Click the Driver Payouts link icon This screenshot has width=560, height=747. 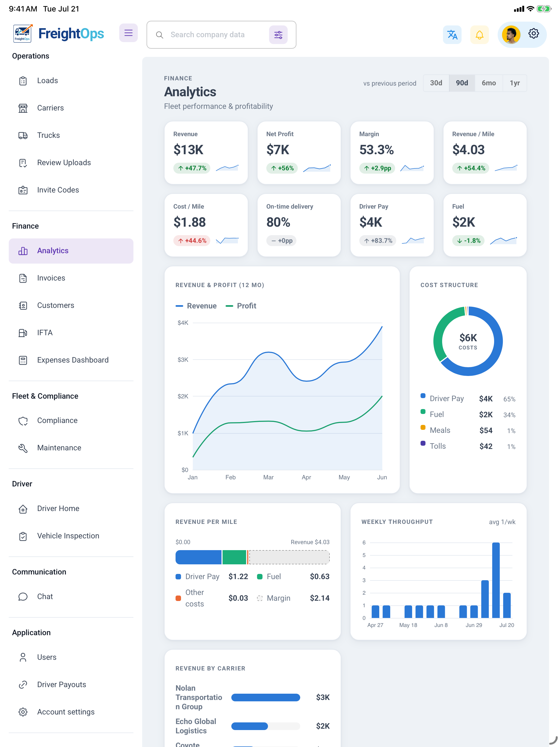[x=23, y=685]
